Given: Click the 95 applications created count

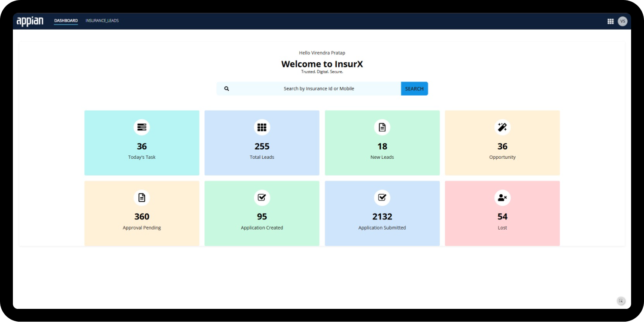Looking at the screenshot, I should [262, 217].
